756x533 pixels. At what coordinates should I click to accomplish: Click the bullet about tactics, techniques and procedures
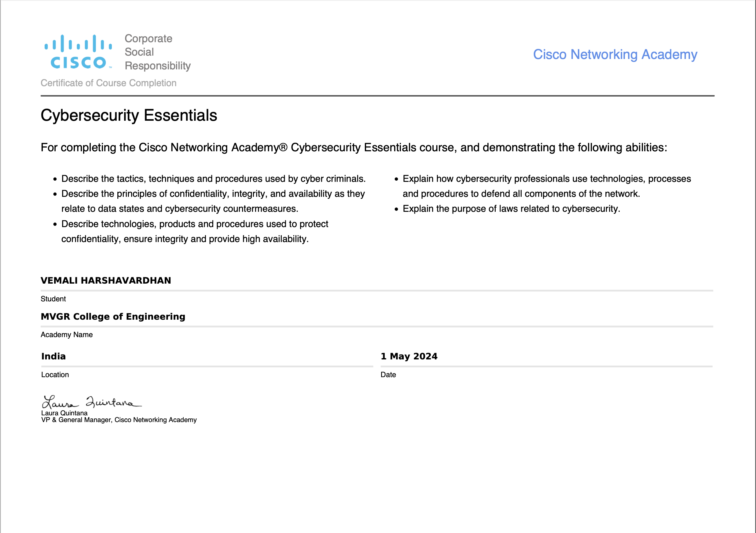click(x=213, y=179)
